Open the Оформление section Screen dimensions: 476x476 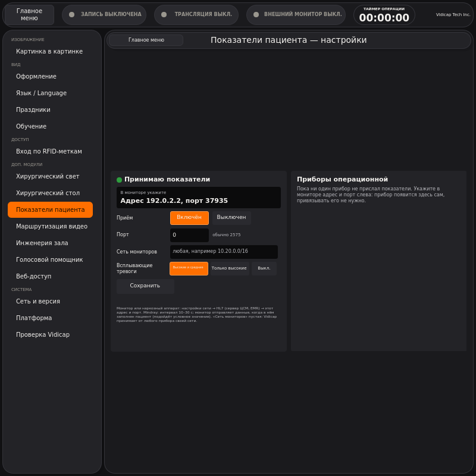(x=51, y=76)
